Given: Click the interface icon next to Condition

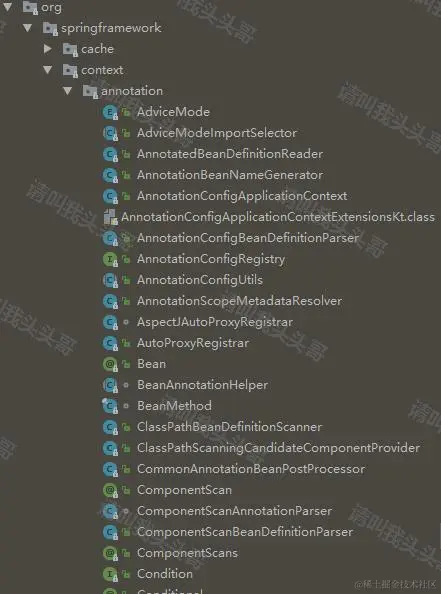Looking at the screenshot, I should coord(110,574).
